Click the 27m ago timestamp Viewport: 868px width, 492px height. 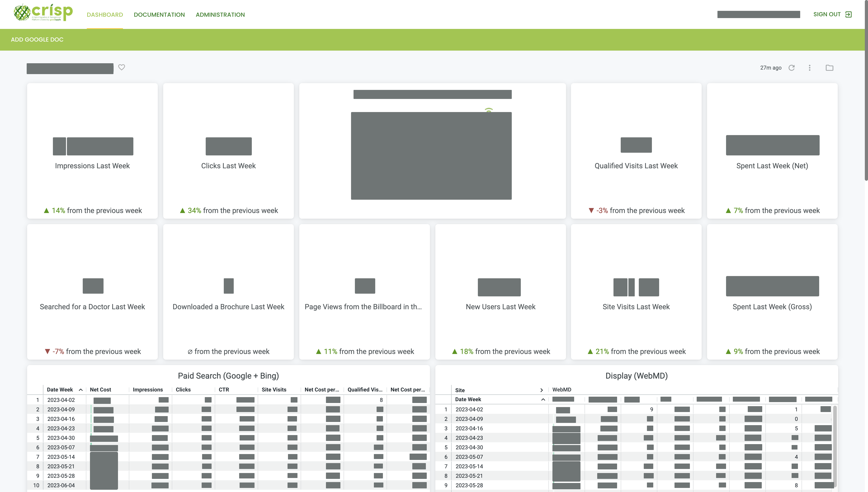point(771,68)
